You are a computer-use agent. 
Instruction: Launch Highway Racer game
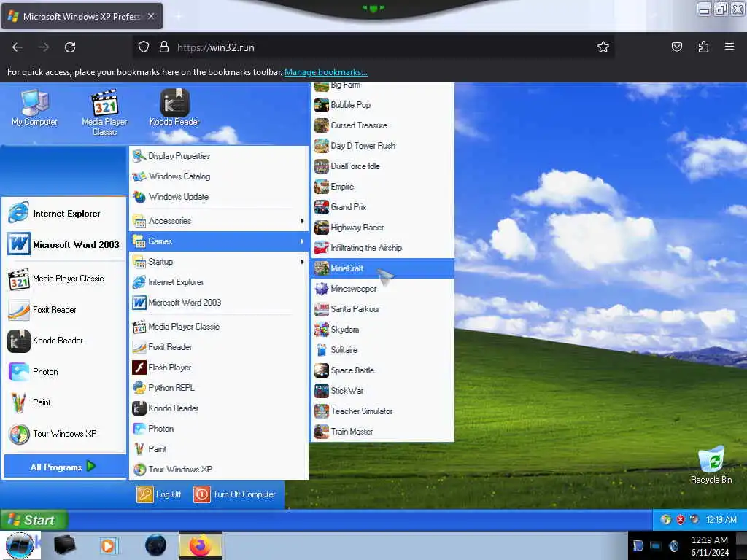click(x=382, y=227)
